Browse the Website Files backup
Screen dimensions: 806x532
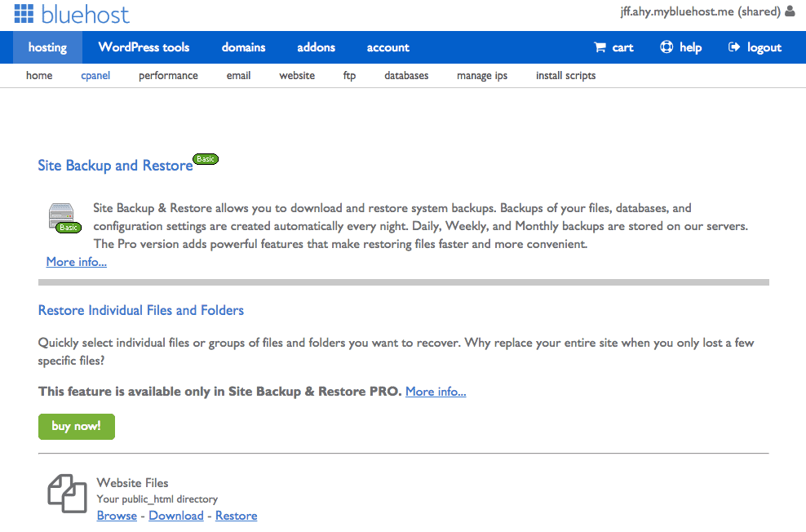tap(117, 516)
